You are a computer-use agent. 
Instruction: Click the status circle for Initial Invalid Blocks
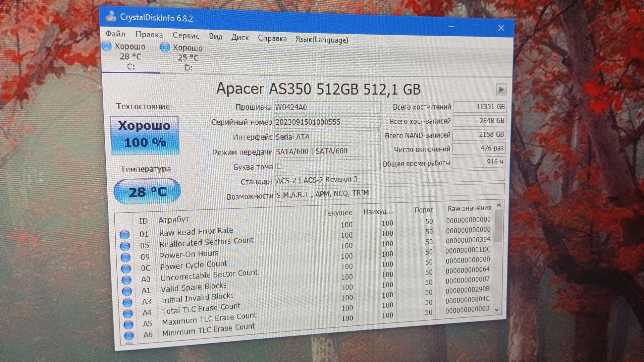click(x=127, y=302)
